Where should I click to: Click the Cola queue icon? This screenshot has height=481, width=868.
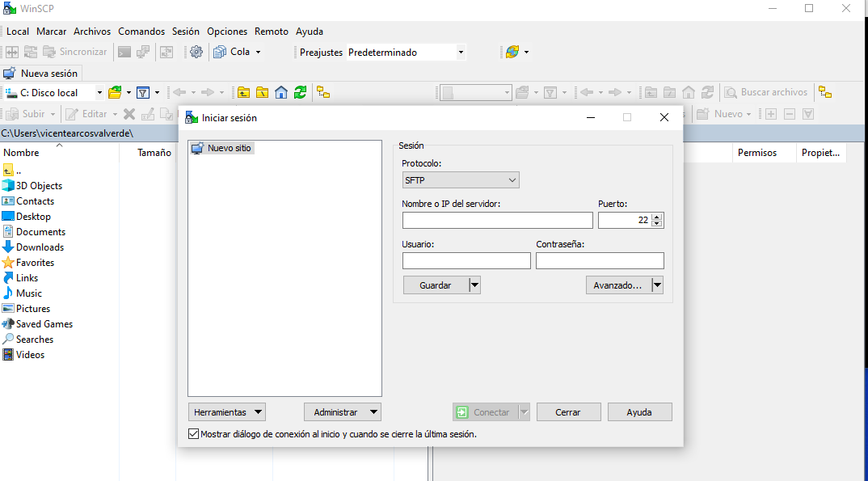(x=220, y=52)
